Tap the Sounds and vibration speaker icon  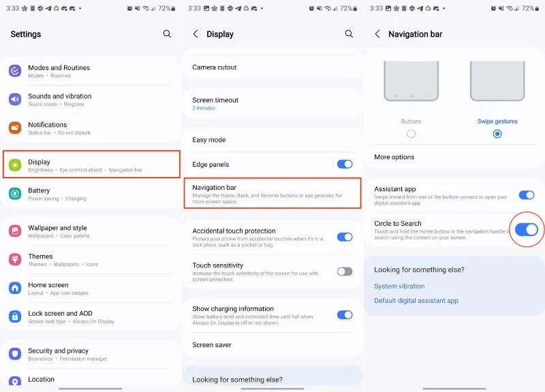[x=15, y=99]
